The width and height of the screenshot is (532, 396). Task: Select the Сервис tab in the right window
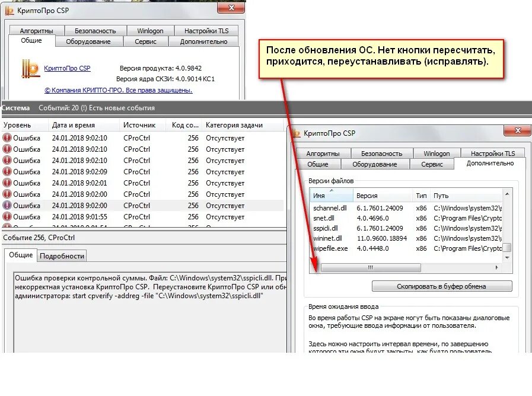click(x=432, y=164)
